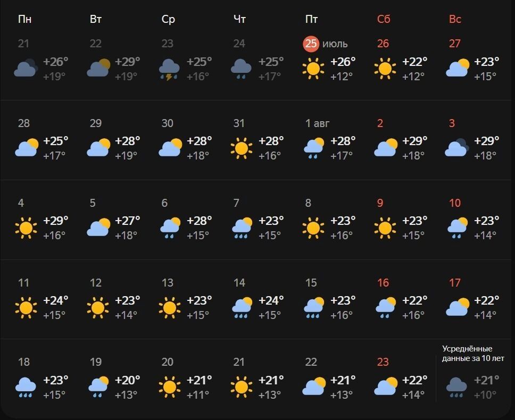Click the sun icon for August 11
This screenshot has width=515, height=420.
point(26,308)
